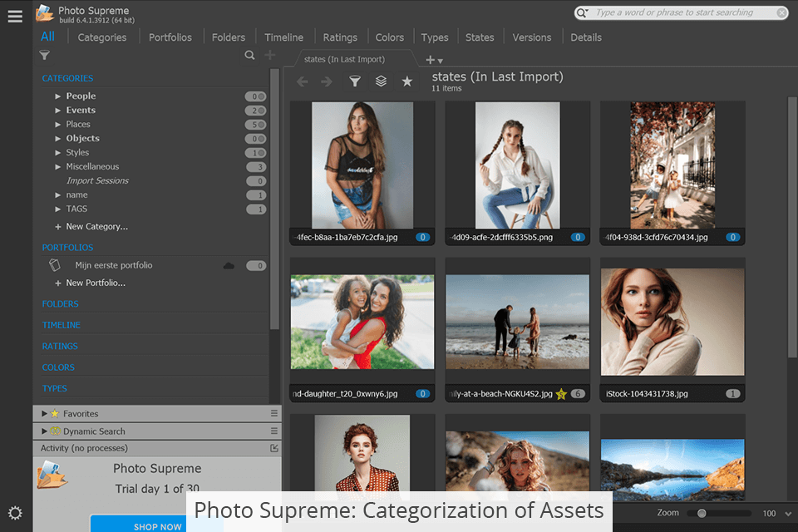Open the hamburger main menu

tap(15, 16)
